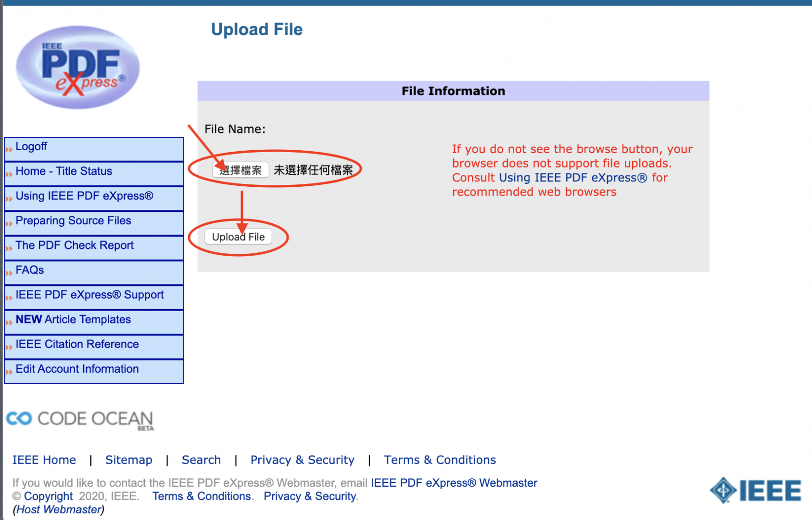Follow the red 'Using IEEE PDF eXpress®' link

tap(573, 178)
